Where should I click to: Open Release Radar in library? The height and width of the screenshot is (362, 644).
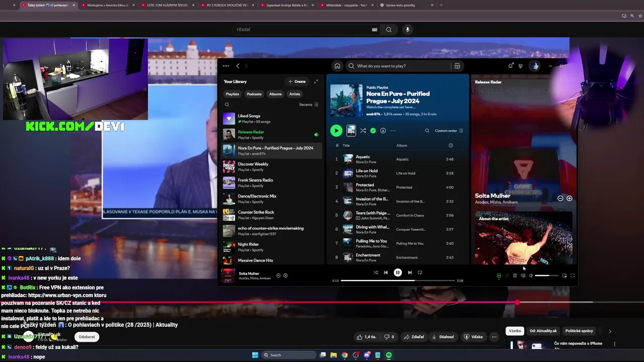pos(272,135)
